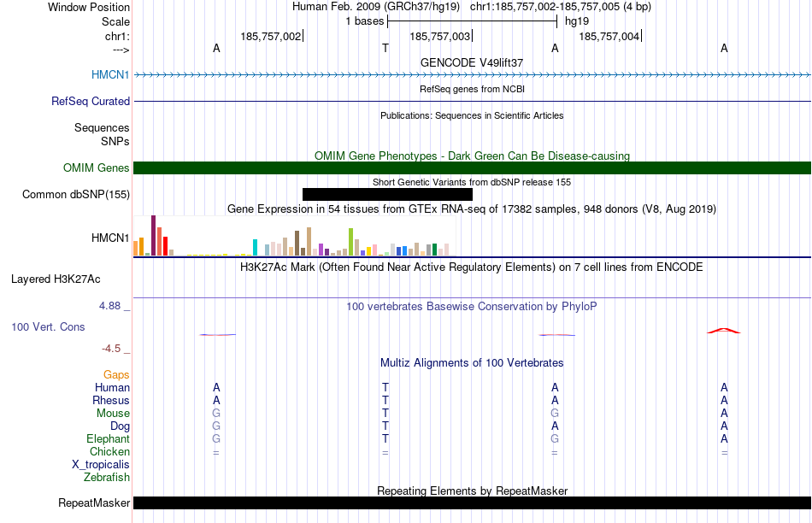
Task: Open the RepeatMasker track label
Action: click(x=94, y=502)
